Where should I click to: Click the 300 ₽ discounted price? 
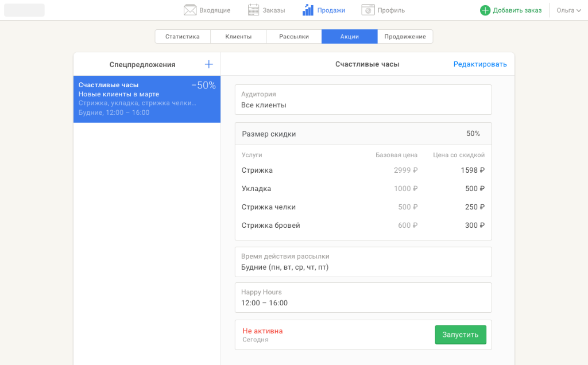[475, 225]
